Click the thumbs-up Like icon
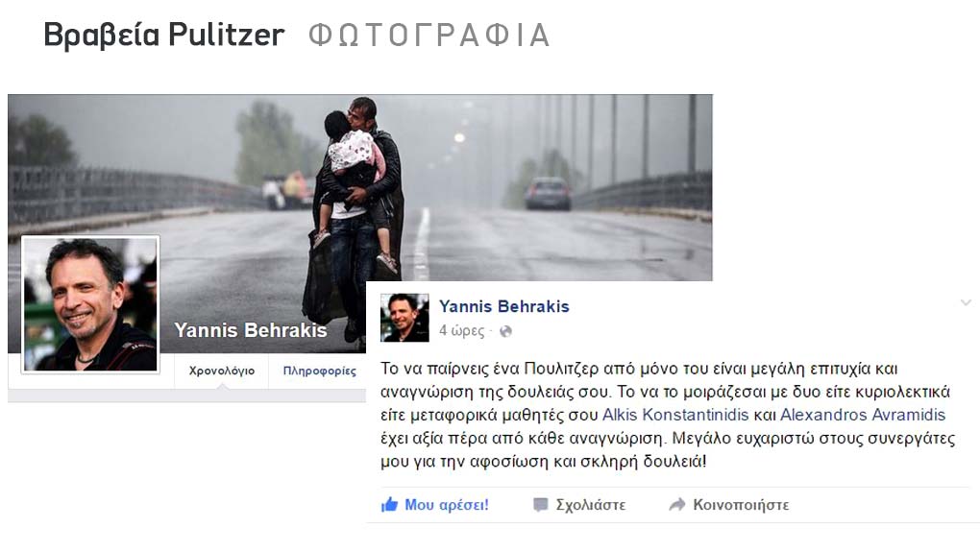 (x=389, y=504)
